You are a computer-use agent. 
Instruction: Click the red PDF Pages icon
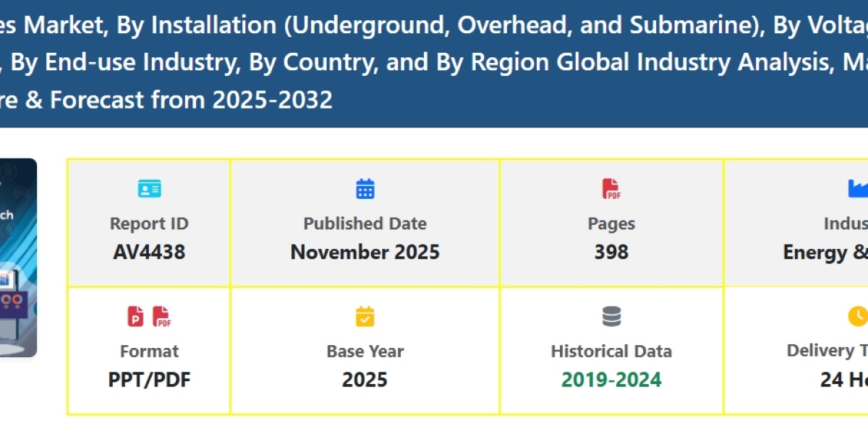coord(611,188)
